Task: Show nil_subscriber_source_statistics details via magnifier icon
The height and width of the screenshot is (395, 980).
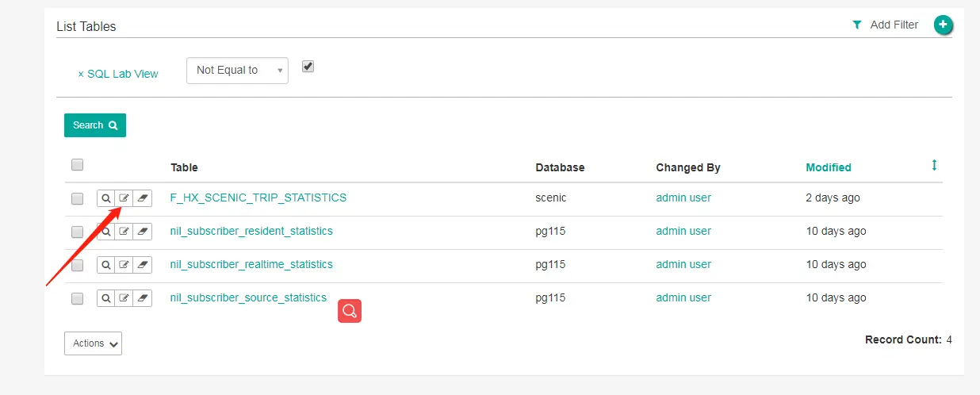Action: 105,298
